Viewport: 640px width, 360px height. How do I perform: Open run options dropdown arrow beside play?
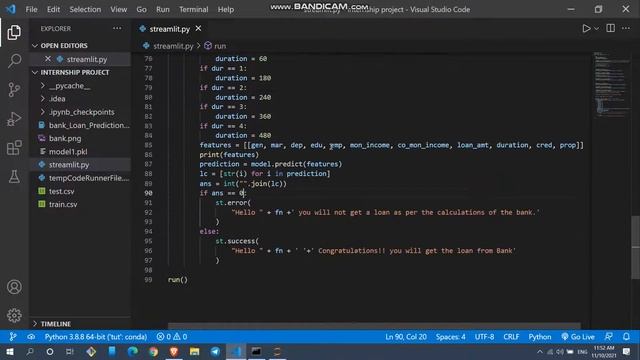click(x=597, y=29)
